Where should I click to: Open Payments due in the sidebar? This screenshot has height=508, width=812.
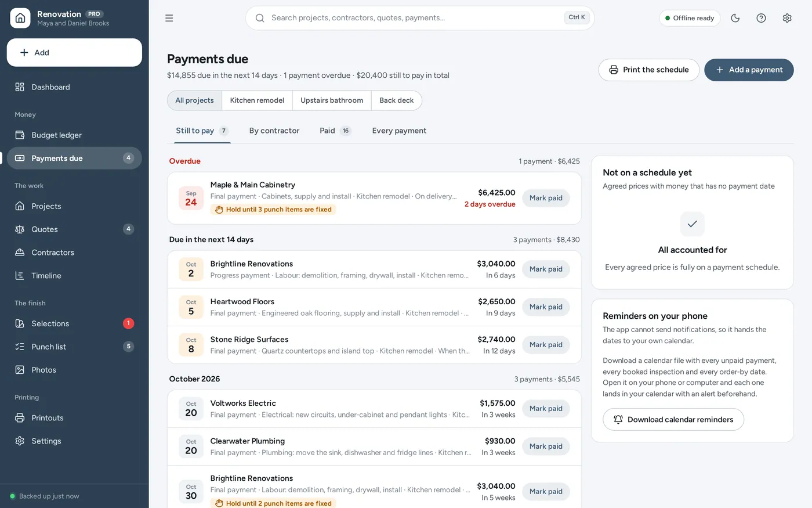[74, 158]
